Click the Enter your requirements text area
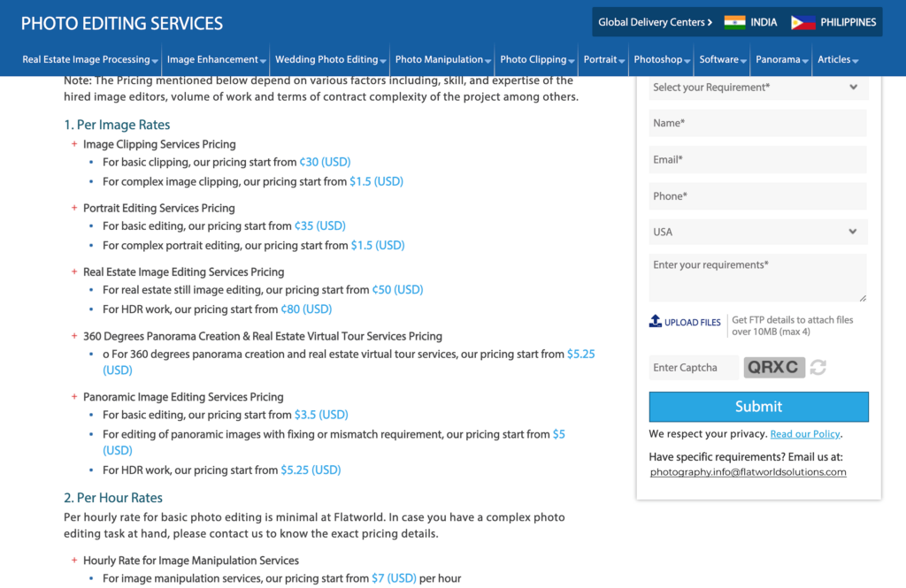 pos(758,278)
